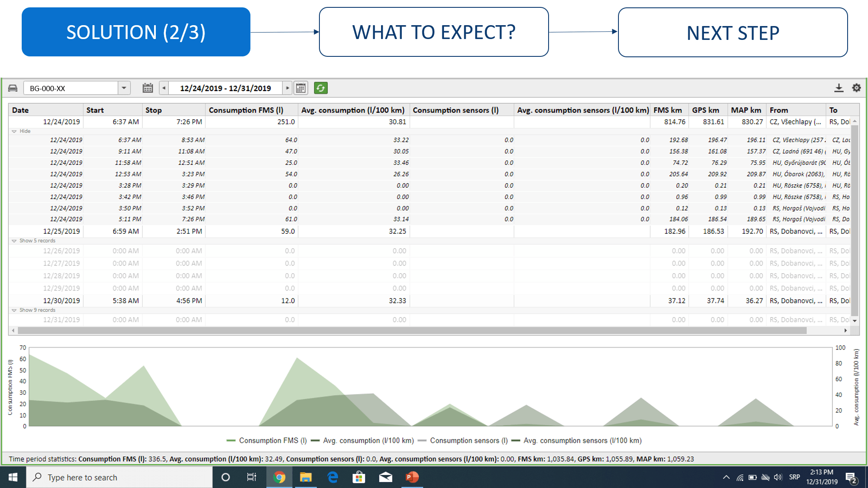
Task: Click the calendar icon before date range
Action: pos(148,88)
